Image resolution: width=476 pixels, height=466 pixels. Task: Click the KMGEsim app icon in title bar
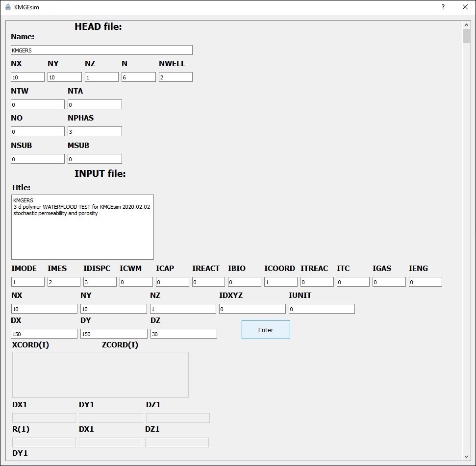(8, 7)
